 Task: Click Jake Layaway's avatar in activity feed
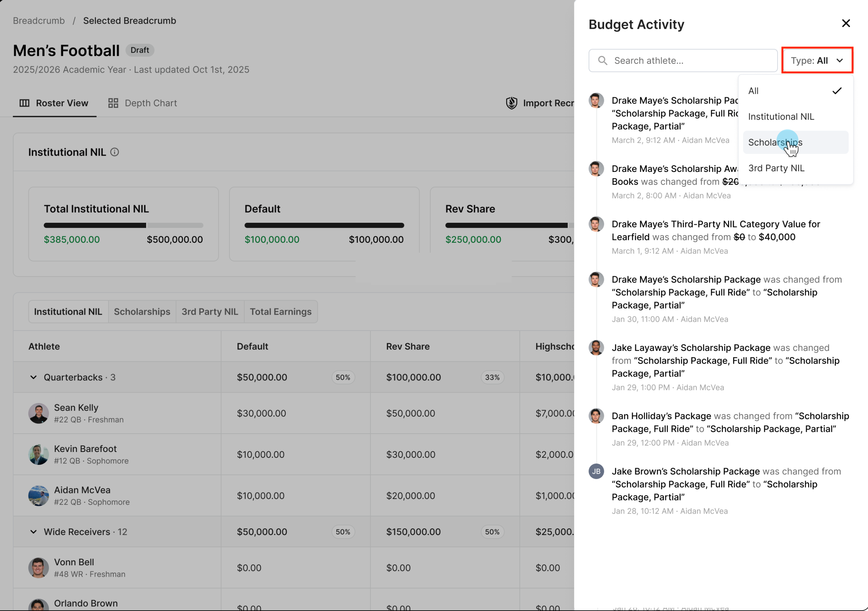tap(596, 348)
